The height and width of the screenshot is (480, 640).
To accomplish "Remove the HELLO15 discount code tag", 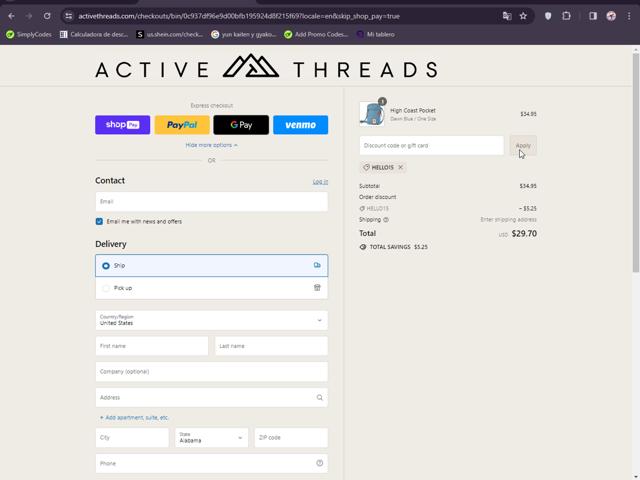I will (401, 167).
